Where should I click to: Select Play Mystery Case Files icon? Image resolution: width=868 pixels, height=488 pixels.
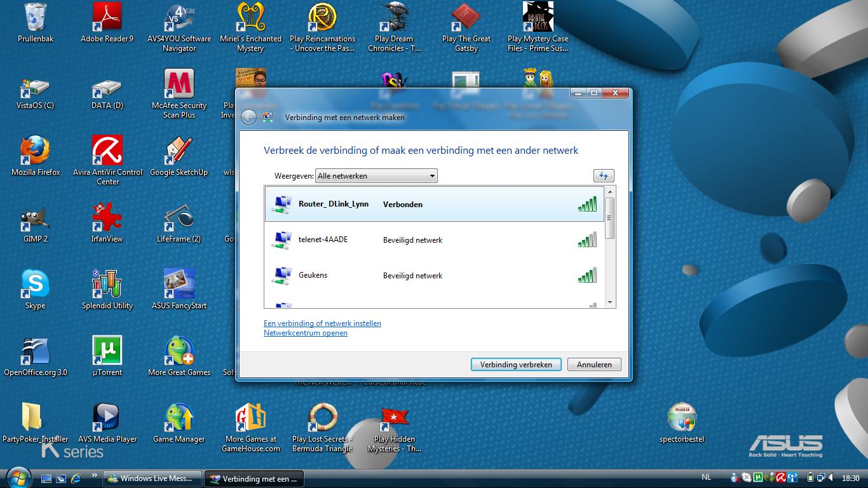538,27
